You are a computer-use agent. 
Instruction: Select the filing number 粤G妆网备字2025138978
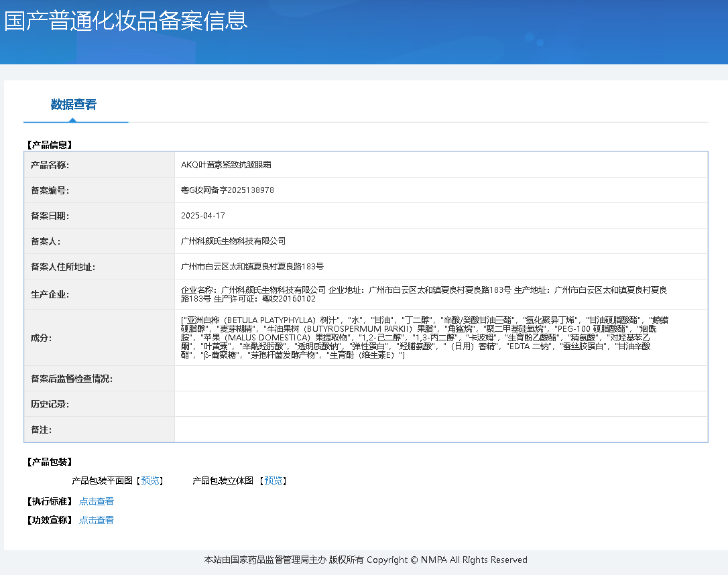[228, 190]
